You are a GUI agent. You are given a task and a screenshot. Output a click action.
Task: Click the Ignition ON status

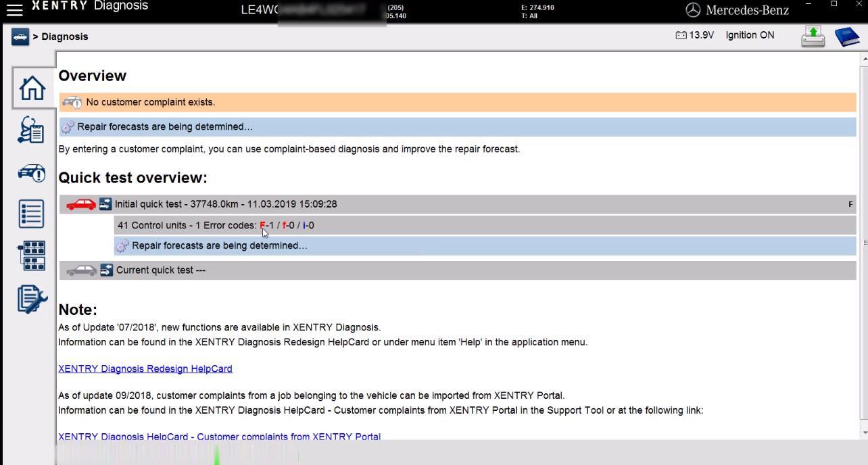click(x=750, y=35)
